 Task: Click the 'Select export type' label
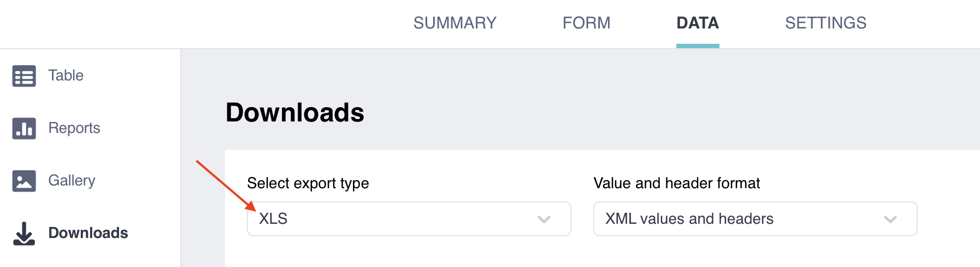308,183
